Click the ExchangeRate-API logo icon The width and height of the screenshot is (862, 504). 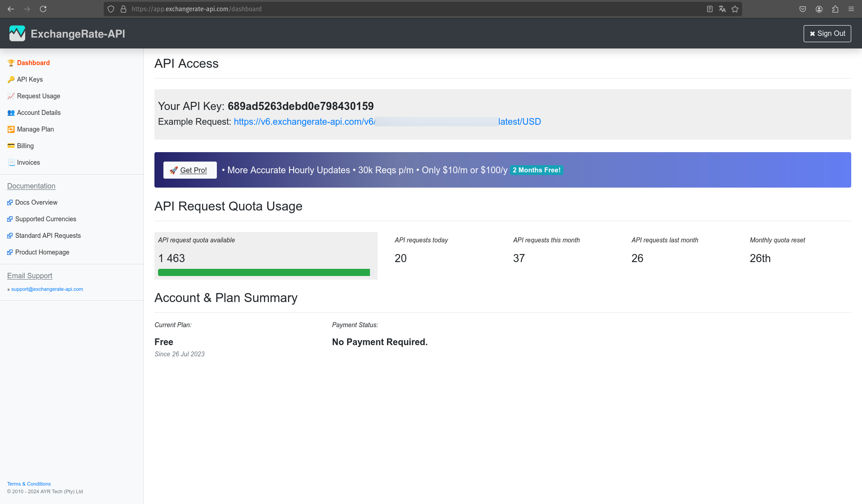(17, 34)
